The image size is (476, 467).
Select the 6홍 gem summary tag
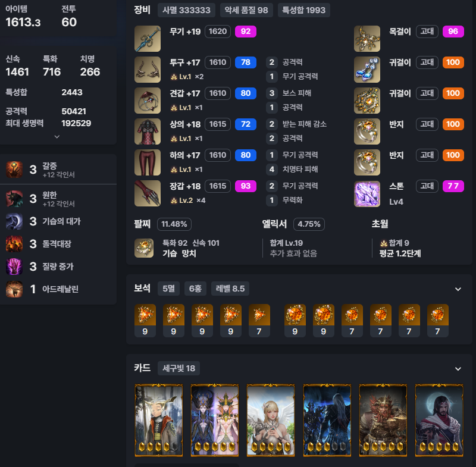coord(195,289)
